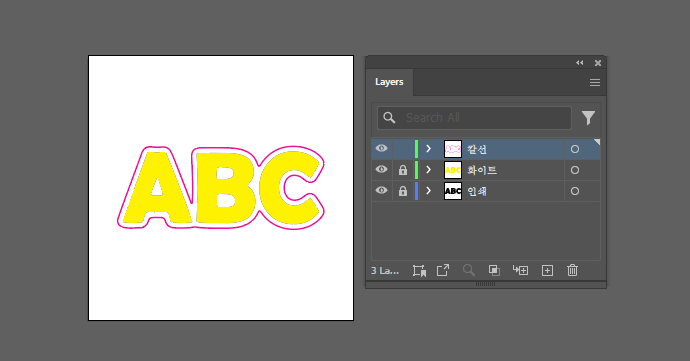Screen dimensions: 690x361
Task: Click Make/Release Clipping Mask icon
Action: click(x=494, y=270)
